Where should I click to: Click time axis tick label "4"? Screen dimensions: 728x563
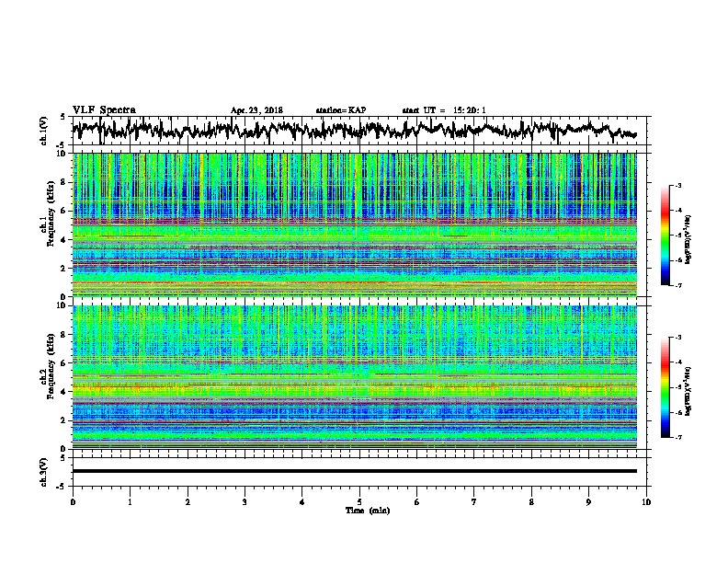click(x=302, y=502)
